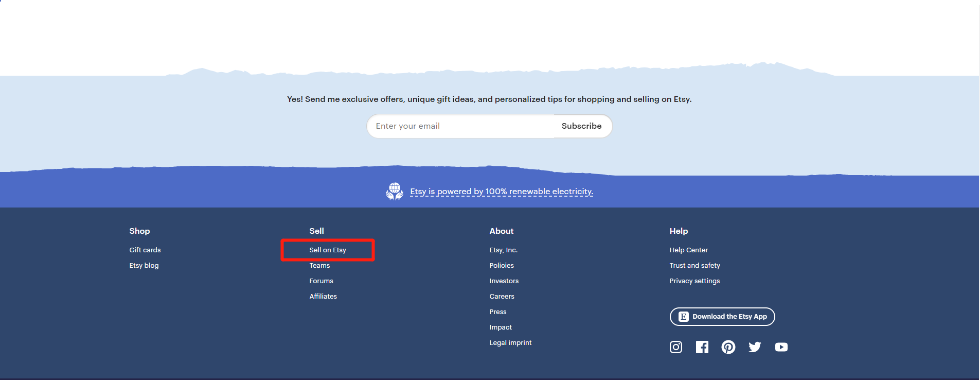The image size is (980, 380).
Task: Click the globe renewable energy icon
Action: pyautogui.click(x=395, y=191)
